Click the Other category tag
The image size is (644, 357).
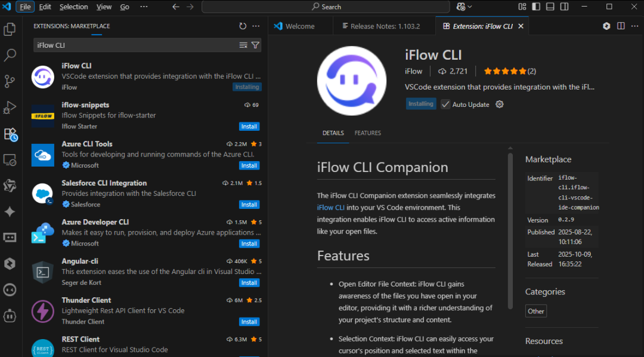(535, 312)
